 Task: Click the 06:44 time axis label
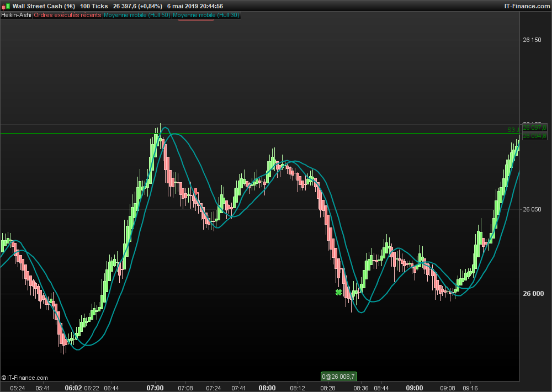pyautogui.click(x=112, y=388)
